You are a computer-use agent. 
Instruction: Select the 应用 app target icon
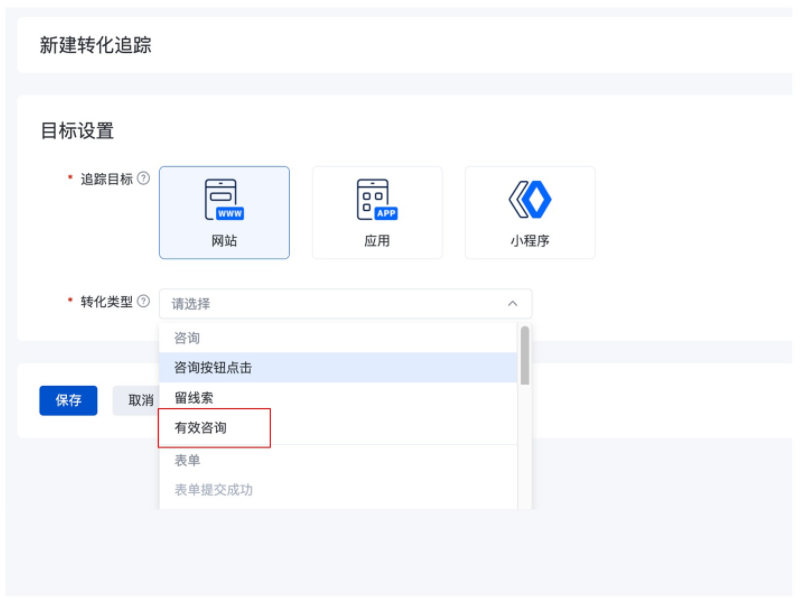coord(377,212)
